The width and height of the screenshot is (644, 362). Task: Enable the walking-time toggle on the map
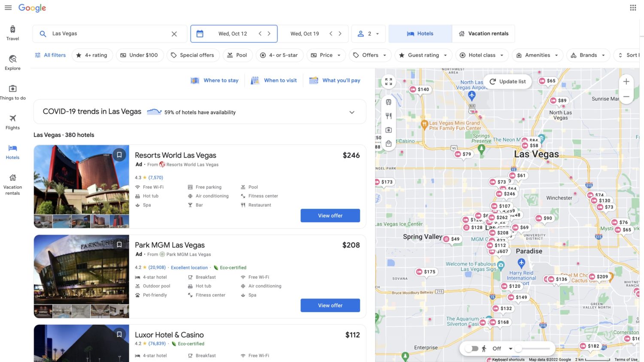tap(472, 348)
